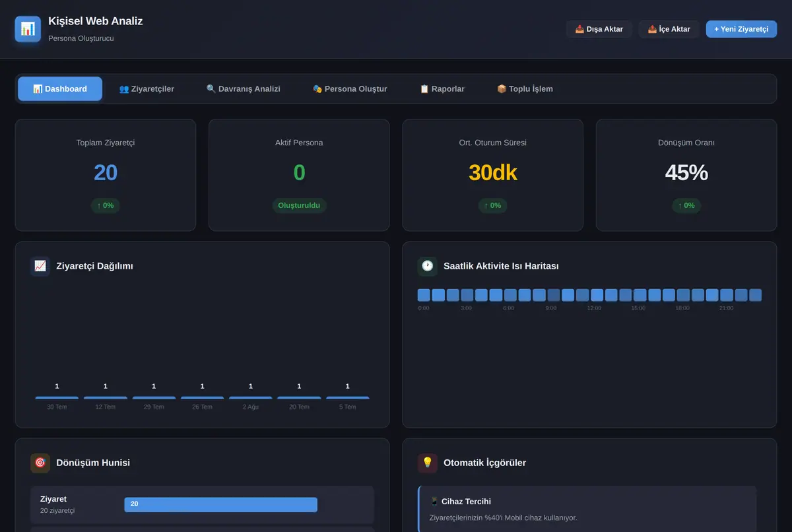Click the 20 ziyaretçi funnel caption

point(57,511)
